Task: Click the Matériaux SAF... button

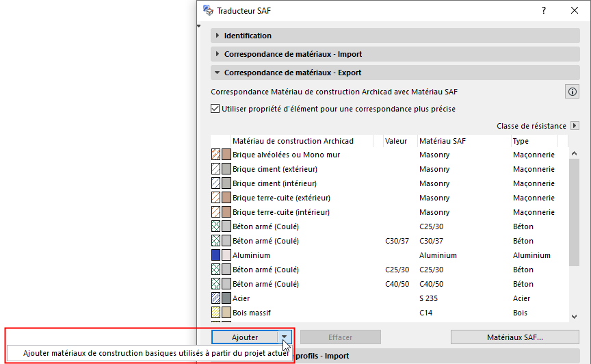Action: 515,337
